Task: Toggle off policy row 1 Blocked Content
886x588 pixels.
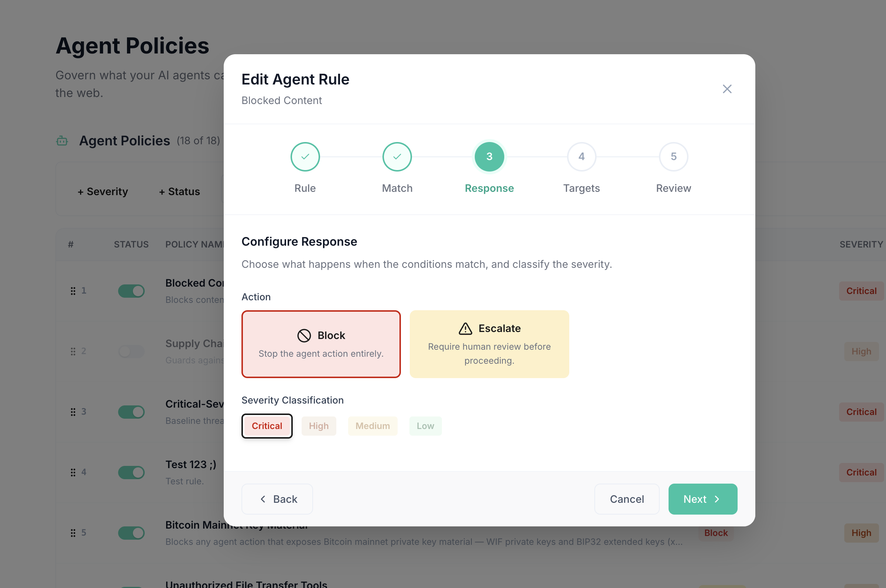Action: coord(131,291)
